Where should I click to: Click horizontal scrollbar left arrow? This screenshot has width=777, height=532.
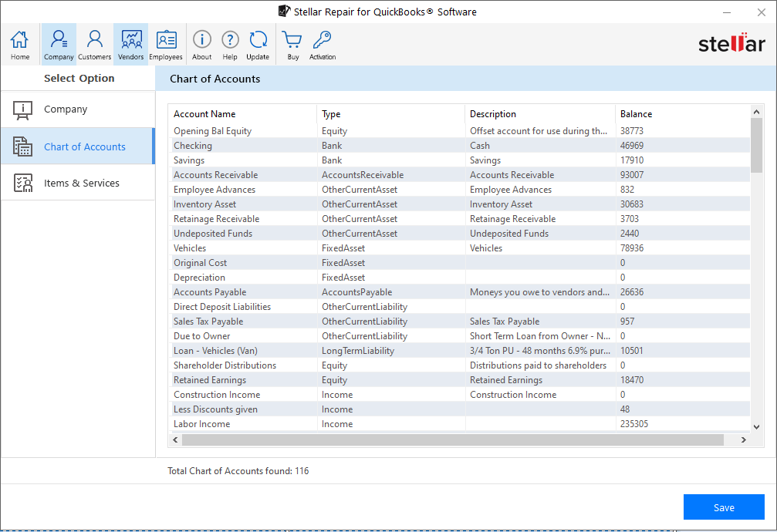pos(175,439)
